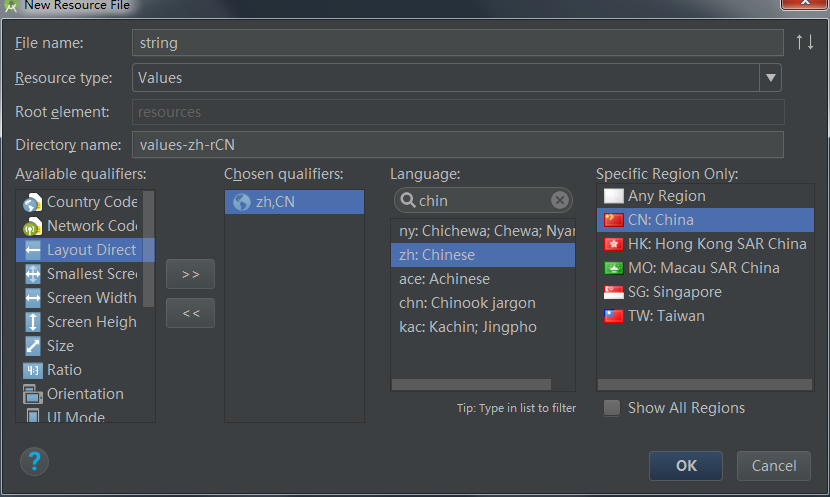The image size is (830, 497).
Task: Remove qualifier with the << button
Action: coord(191,313)
